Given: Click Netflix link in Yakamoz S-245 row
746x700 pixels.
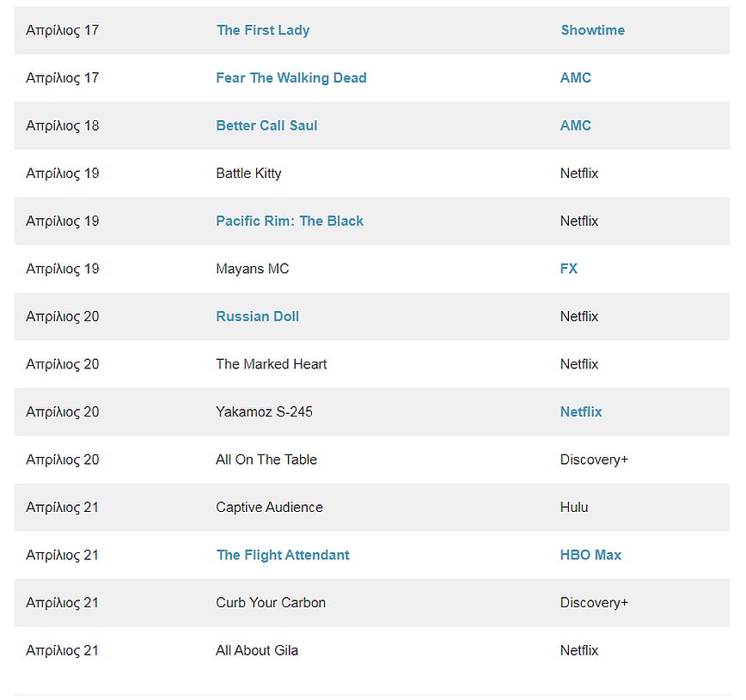Looking at the screenshot, I should tap(580, 412).
